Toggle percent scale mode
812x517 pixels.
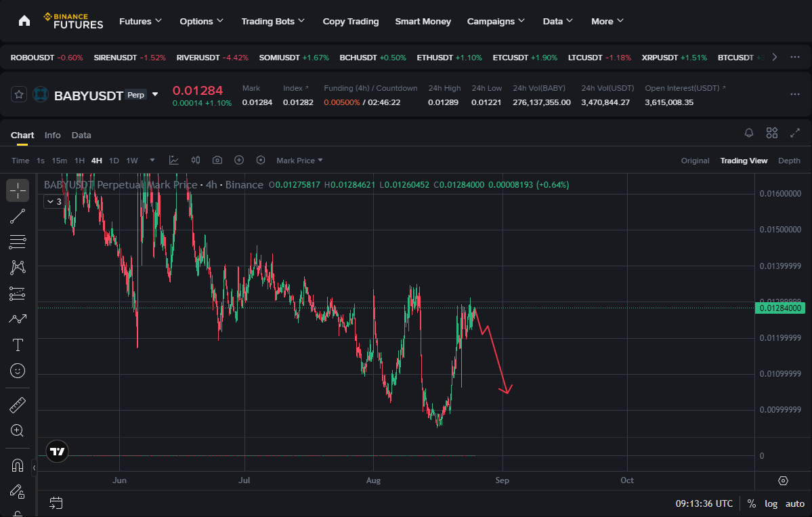[752, 503]
